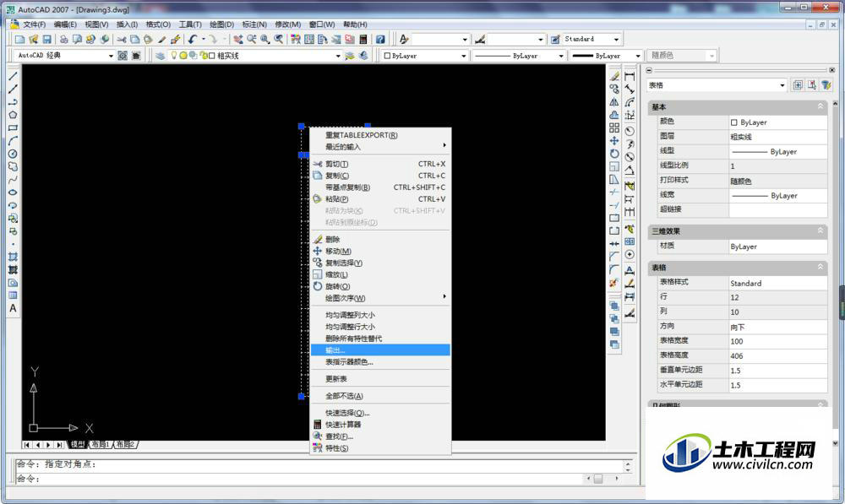The height and width of the screenshot is (504, 845).
Task: Click the Plot printer icon
Action: [x=63, y=40]
